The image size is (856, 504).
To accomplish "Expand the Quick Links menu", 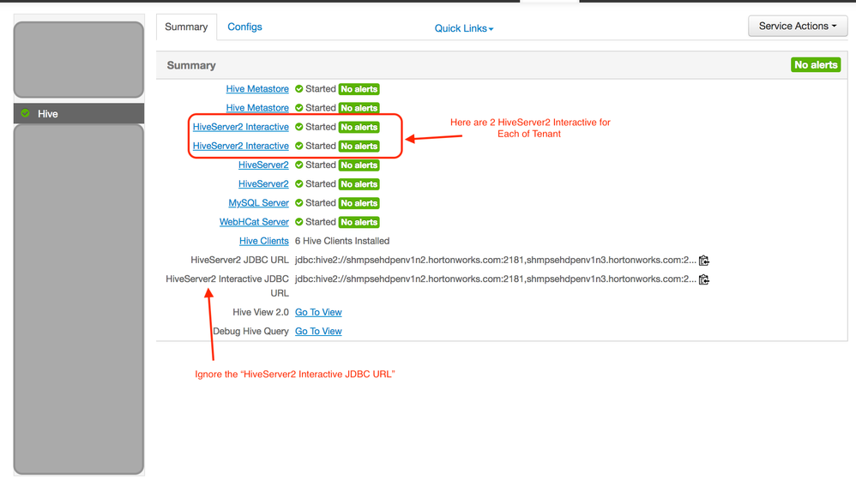I will coord(463,28).
